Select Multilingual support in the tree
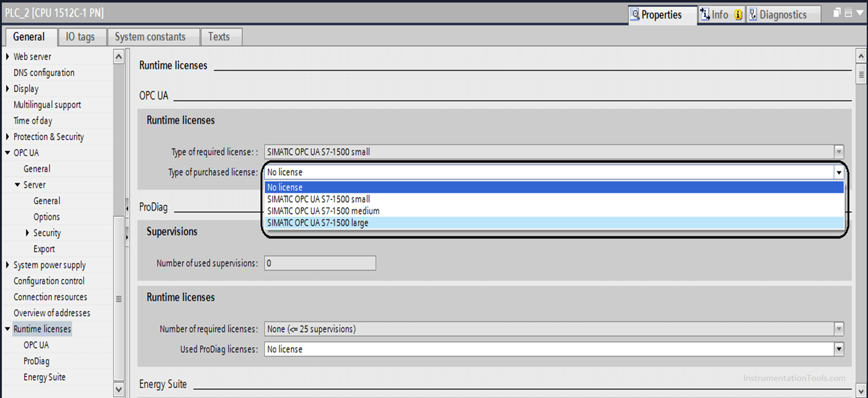Viewport: 868px width, 398px height. [47, 105]
